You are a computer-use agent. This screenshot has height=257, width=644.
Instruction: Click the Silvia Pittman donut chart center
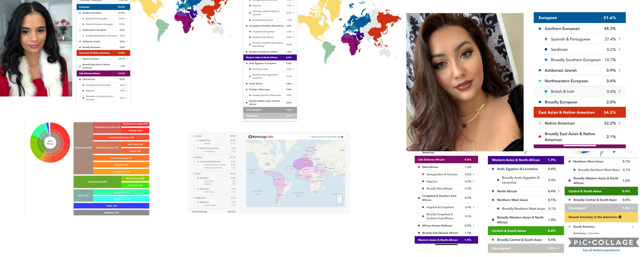coord(50,142)
